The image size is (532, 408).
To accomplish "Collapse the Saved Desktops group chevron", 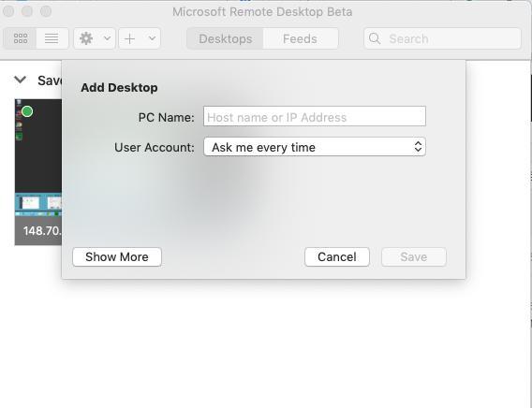I will [20, 80].
